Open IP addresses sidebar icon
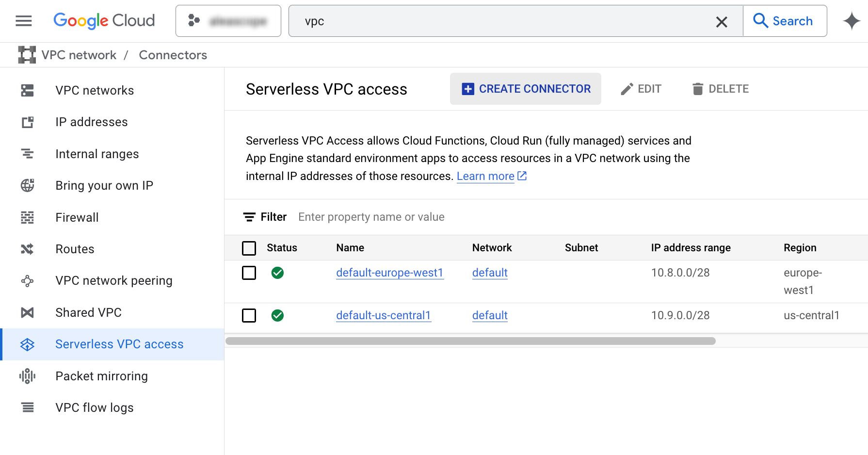Screen dimensions: 868x455 [28, 122]
